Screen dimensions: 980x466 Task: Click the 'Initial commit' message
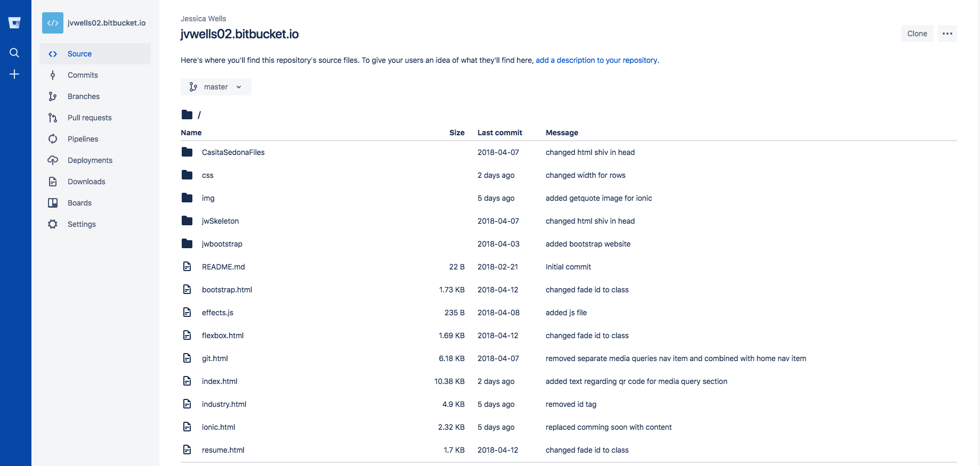point(568,267)
